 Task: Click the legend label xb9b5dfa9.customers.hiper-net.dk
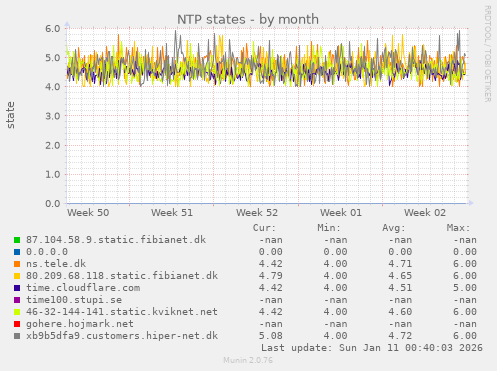coord(122,336)
